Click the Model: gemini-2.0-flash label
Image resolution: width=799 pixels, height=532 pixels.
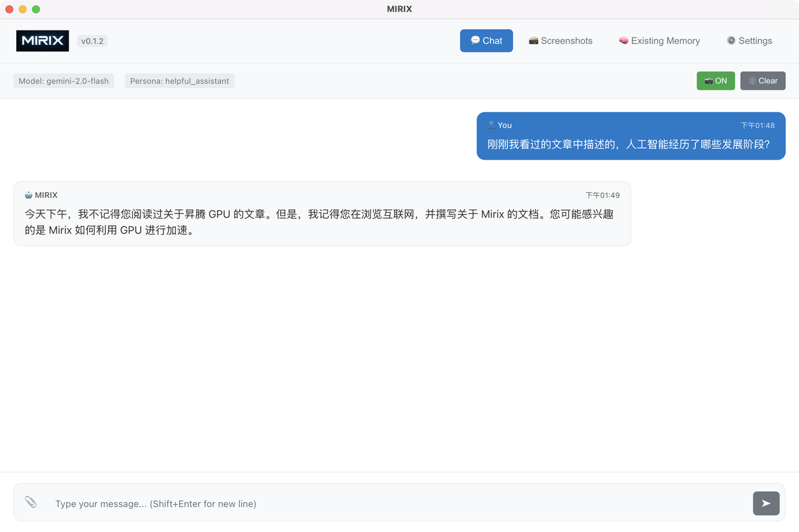(64, 80)
